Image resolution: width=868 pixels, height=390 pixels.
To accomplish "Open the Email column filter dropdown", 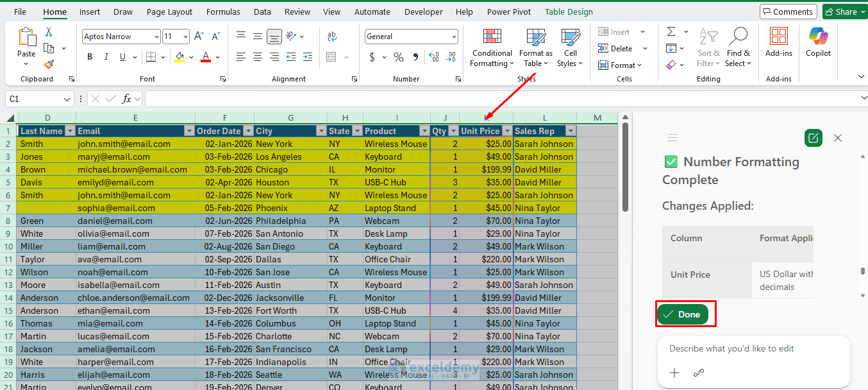I will click(x=188, y=131).
